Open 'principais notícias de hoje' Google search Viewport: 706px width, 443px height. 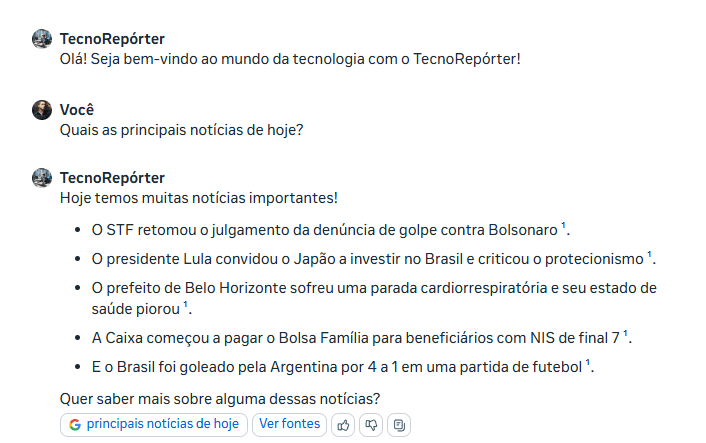click(x=154, y=425)
